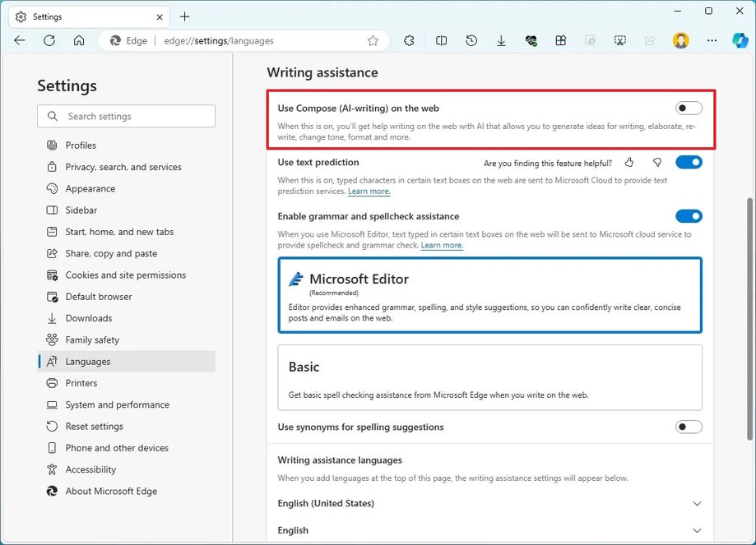
Task: Turn off Use text prediction toggle
Action: coord(689,163)
